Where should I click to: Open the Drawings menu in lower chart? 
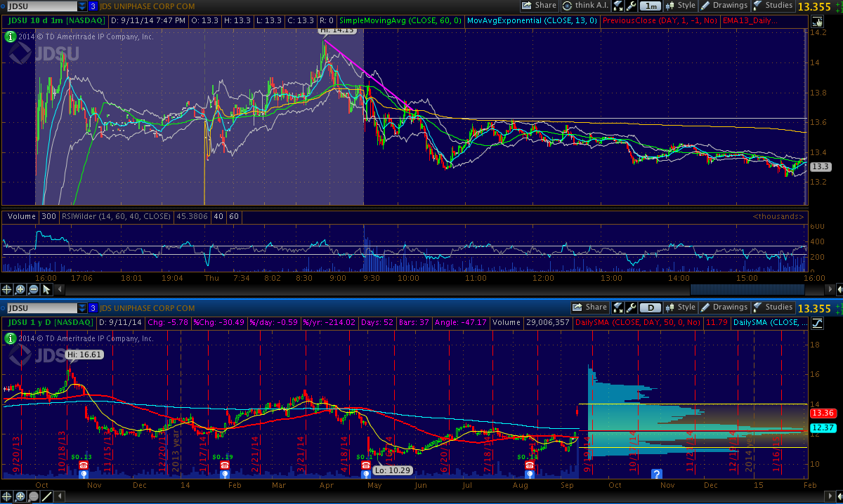pyautogui.click(x=724, y=307)
